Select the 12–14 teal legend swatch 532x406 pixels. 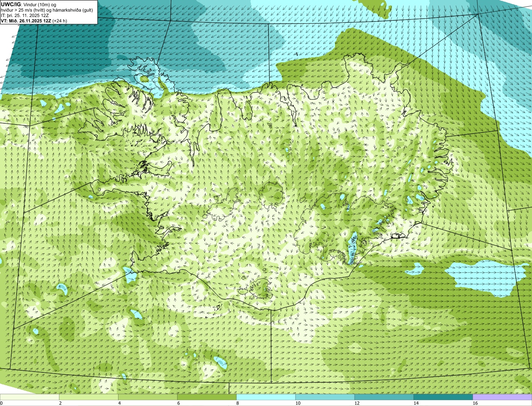[x=384, y=397]
